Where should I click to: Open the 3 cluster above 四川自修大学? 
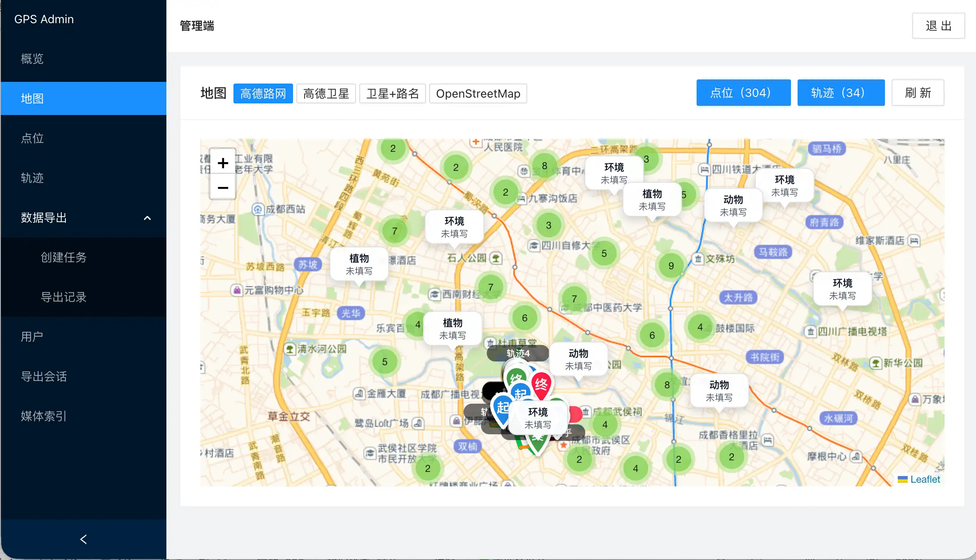point(548,225)
